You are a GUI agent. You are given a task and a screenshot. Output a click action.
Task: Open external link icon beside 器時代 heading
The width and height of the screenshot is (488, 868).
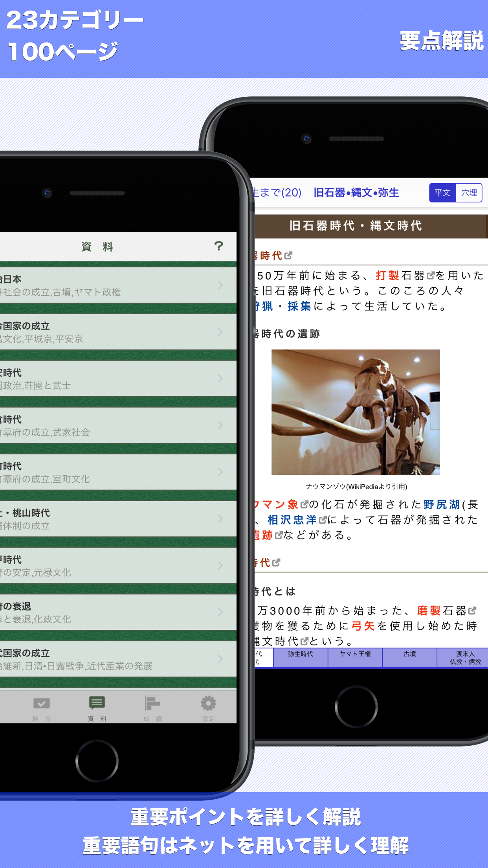click(x=288, y=256)
